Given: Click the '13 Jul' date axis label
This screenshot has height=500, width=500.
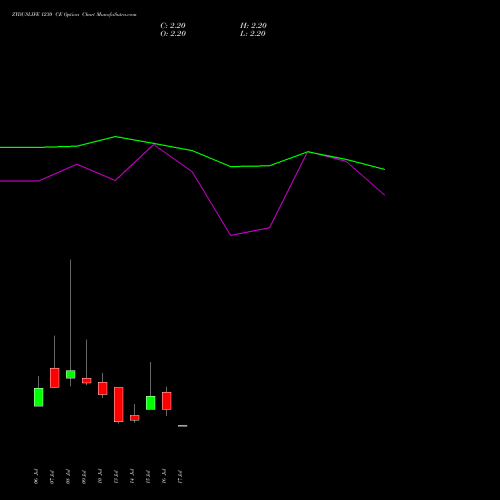Looking at the screenshot, I should pos(116,477).
